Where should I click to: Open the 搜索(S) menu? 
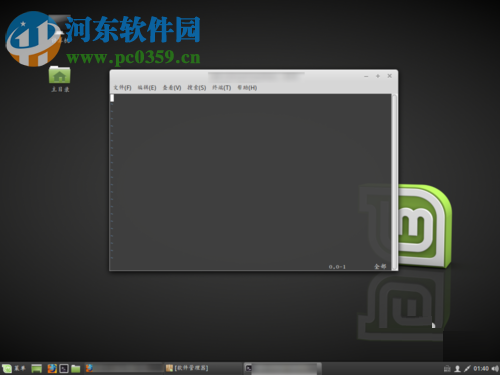tap(197, 88)
